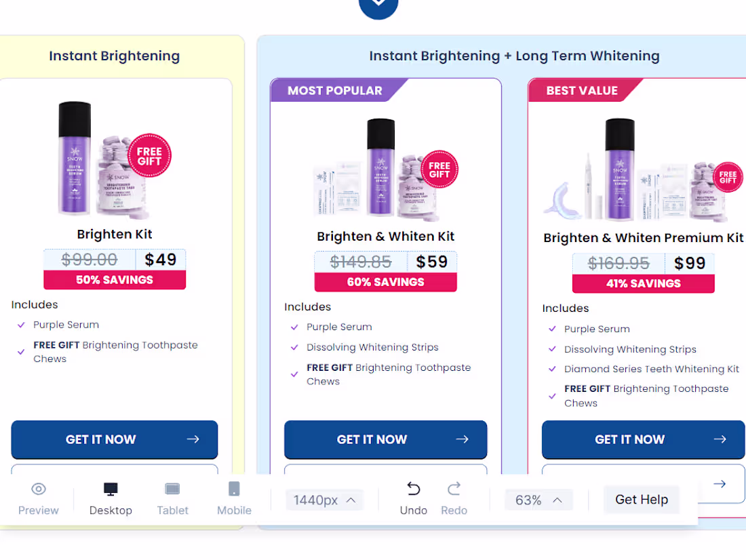Click the Undo arrow icon
The width and height of the screenshot is (746, 560).
[413, 489]
